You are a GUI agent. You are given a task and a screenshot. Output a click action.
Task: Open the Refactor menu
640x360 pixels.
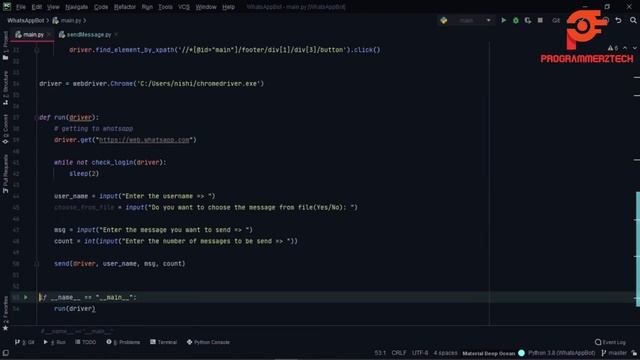click(125, 7)
